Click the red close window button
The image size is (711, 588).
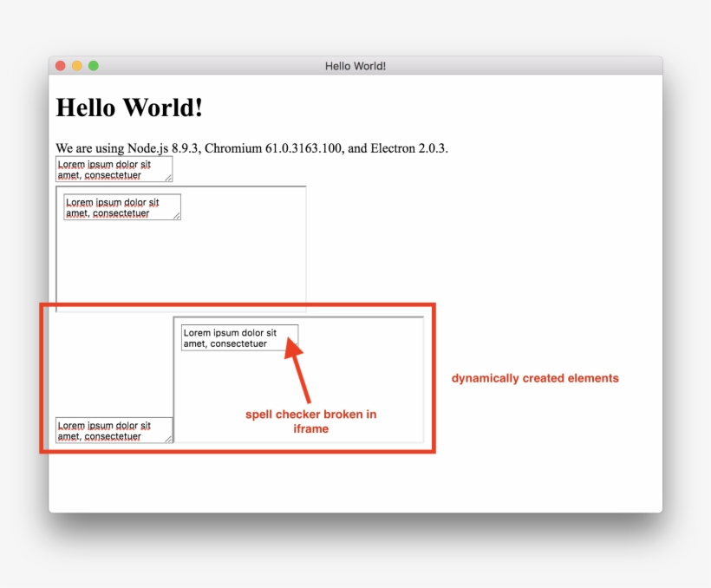(x=61, y=66)
